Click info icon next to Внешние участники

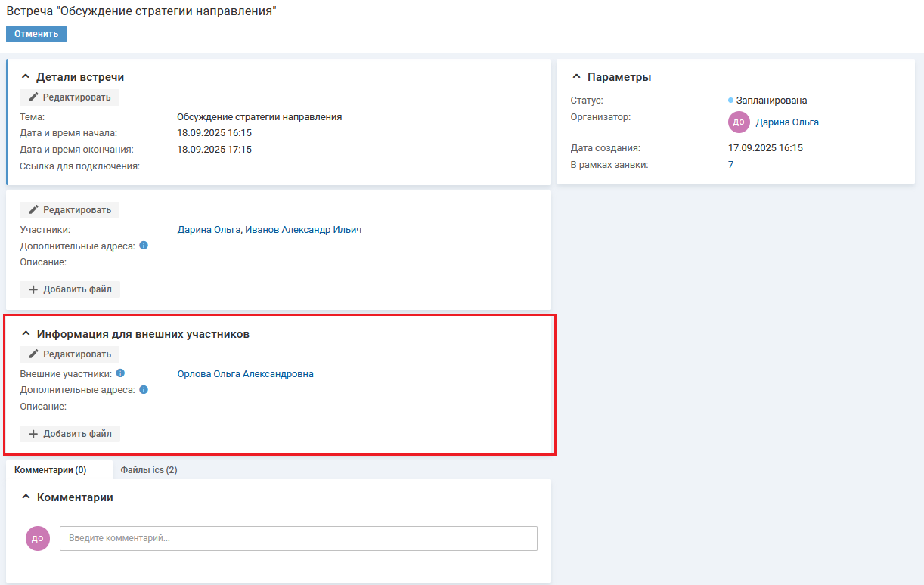(120, 373)
